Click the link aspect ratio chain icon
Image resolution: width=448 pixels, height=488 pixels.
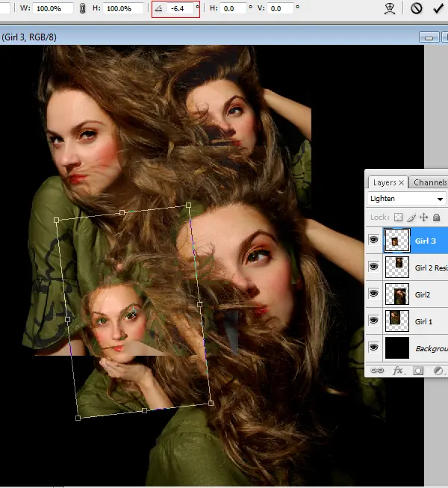pos(83,8)
